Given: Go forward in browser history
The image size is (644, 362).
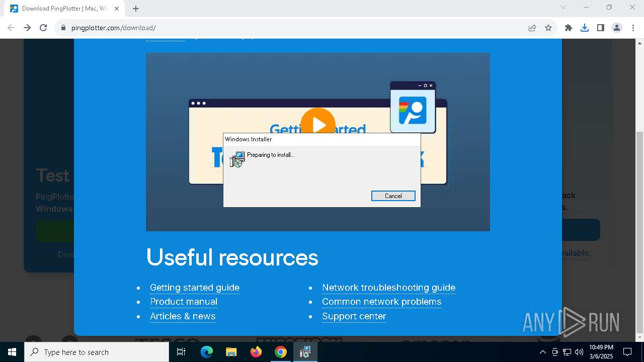Looking at the screenshot, I should click(27, 28).
